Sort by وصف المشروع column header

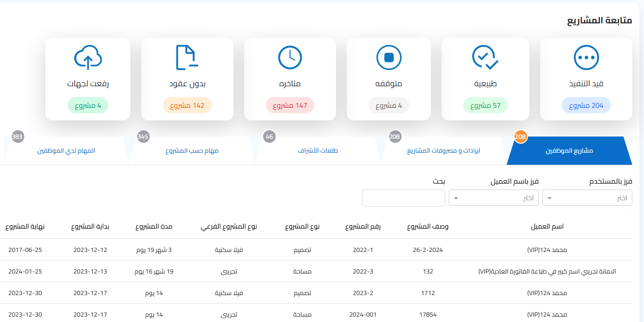point(428,227)
